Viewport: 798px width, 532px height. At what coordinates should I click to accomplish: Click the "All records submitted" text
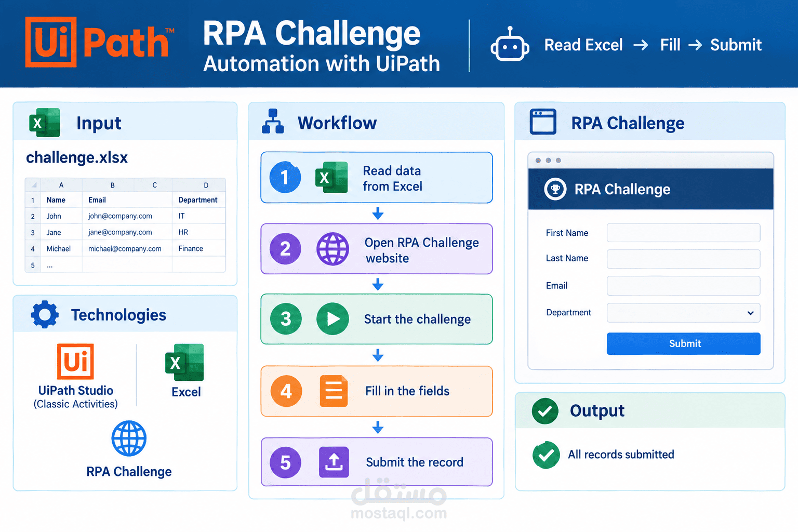click(621, 455)
